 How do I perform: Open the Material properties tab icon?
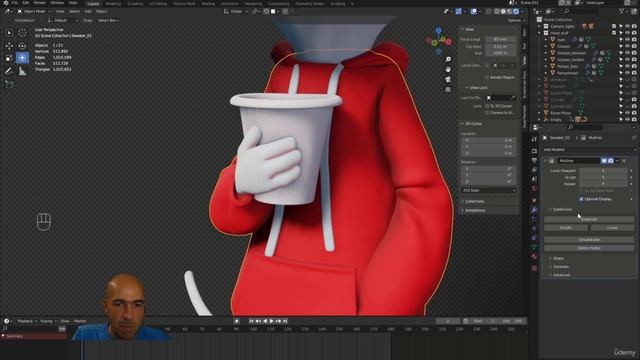click(534, 257)
